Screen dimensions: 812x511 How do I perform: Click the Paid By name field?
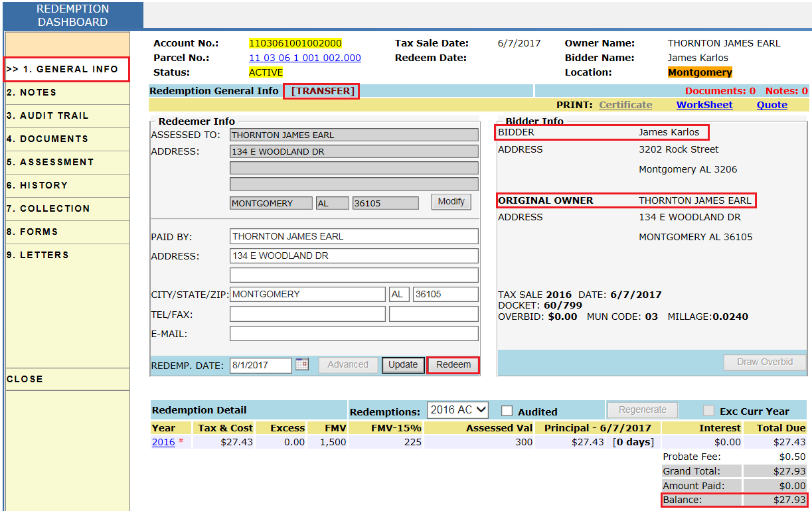click(x=354, y=236)
